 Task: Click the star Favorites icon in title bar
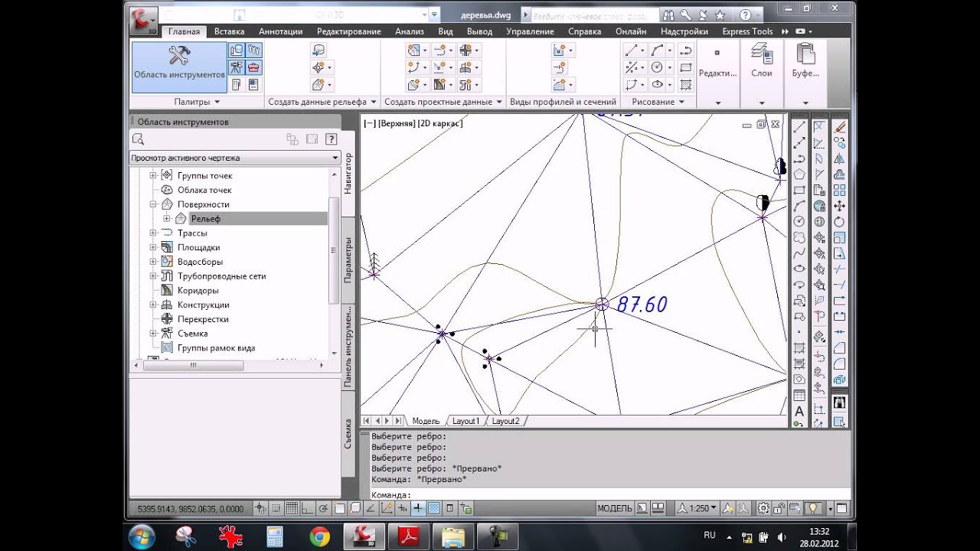click(720, 15)
